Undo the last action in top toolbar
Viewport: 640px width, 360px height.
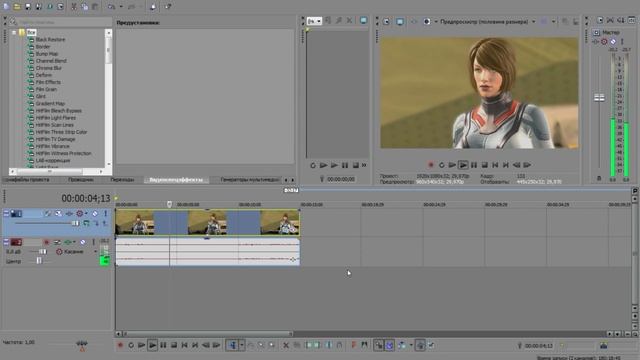click(x=111, y=7)
